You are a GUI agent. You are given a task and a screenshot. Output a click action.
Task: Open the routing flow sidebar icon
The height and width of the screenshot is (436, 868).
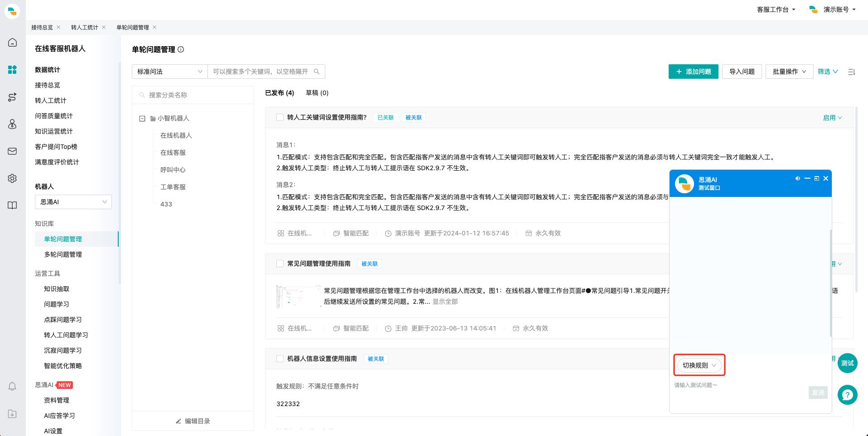click(x=12, y=97)
